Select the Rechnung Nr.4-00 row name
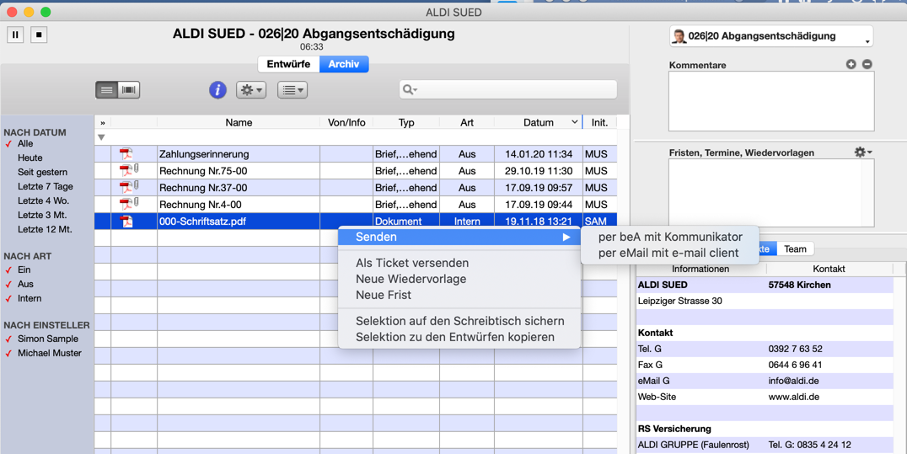Image resolution: width=908 pixels, height=454 pixels. pos(200,204)
